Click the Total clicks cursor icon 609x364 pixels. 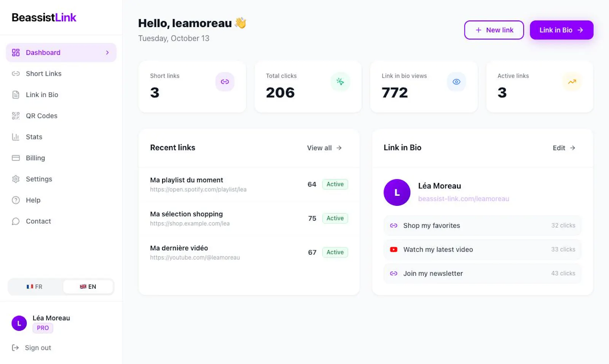pyautogui.click(x=340, y=82)
